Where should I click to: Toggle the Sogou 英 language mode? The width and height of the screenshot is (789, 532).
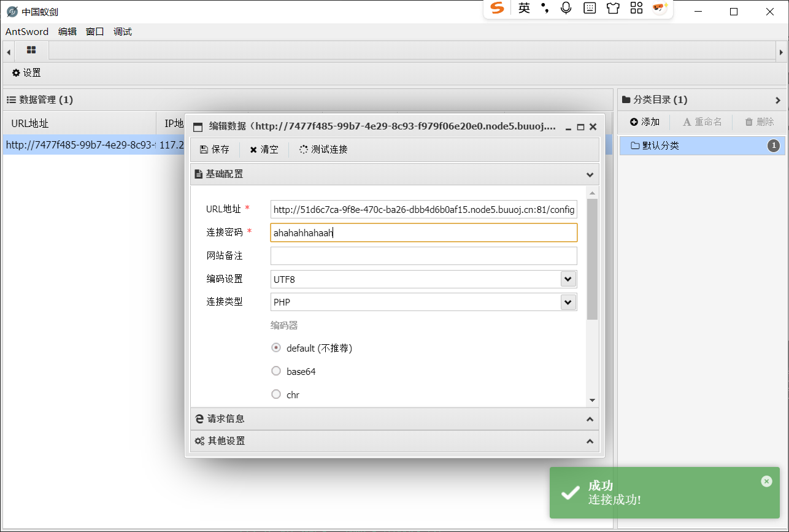(524, 8)
